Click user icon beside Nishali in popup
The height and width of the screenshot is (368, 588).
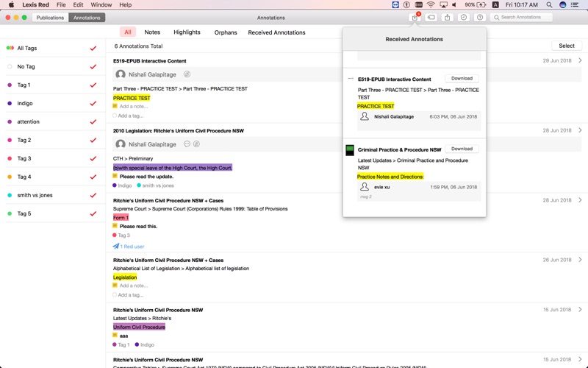click(x=365, y=116)
